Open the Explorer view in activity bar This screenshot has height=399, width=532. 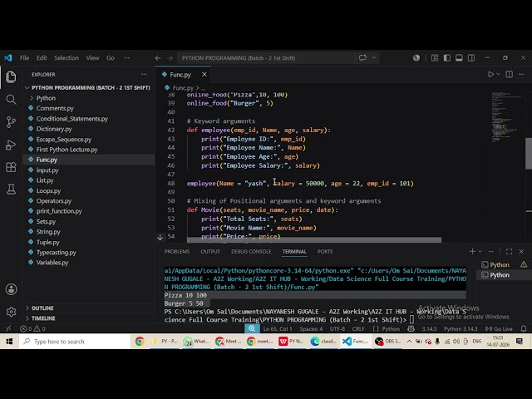11,76
